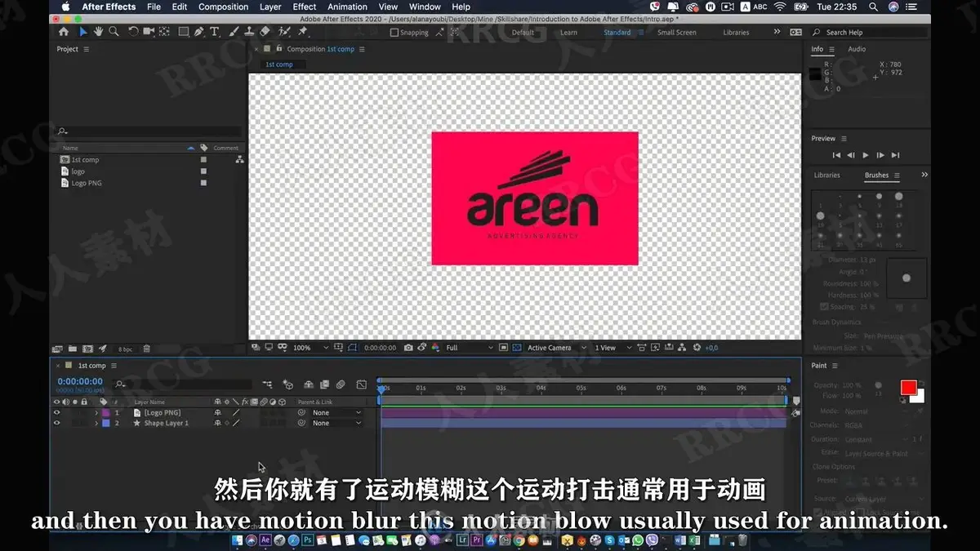Open the 1 View layout dropdown
This screenshot has height=551, width=980.
[612, 348]
